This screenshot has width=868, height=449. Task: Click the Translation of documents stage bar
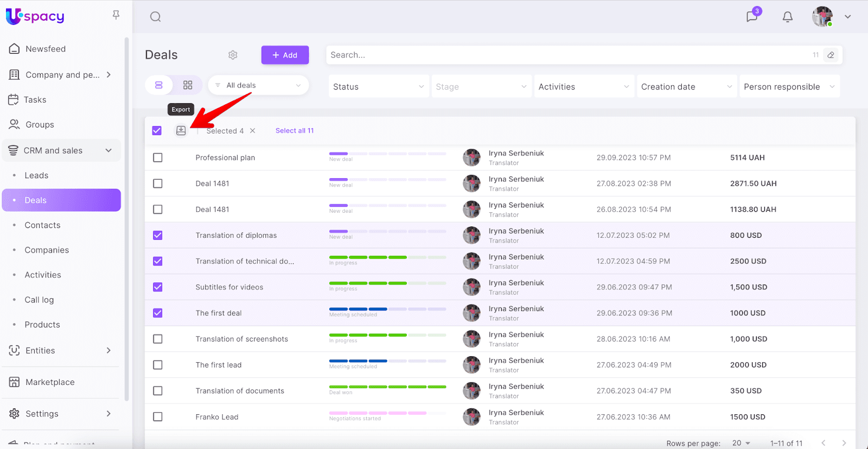(387, 387)
